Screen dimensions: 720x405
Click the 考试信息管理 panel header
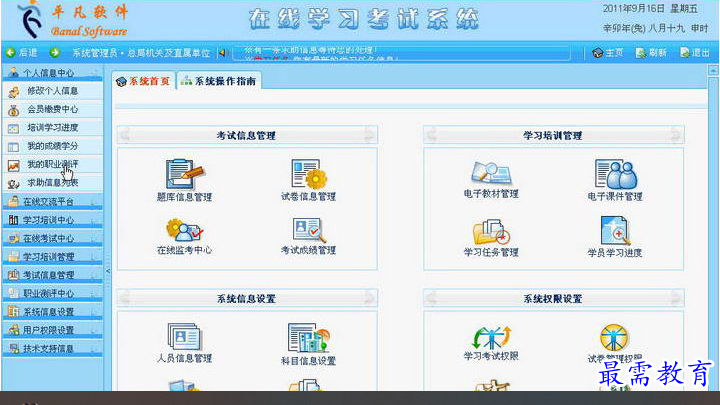point(247,135)
